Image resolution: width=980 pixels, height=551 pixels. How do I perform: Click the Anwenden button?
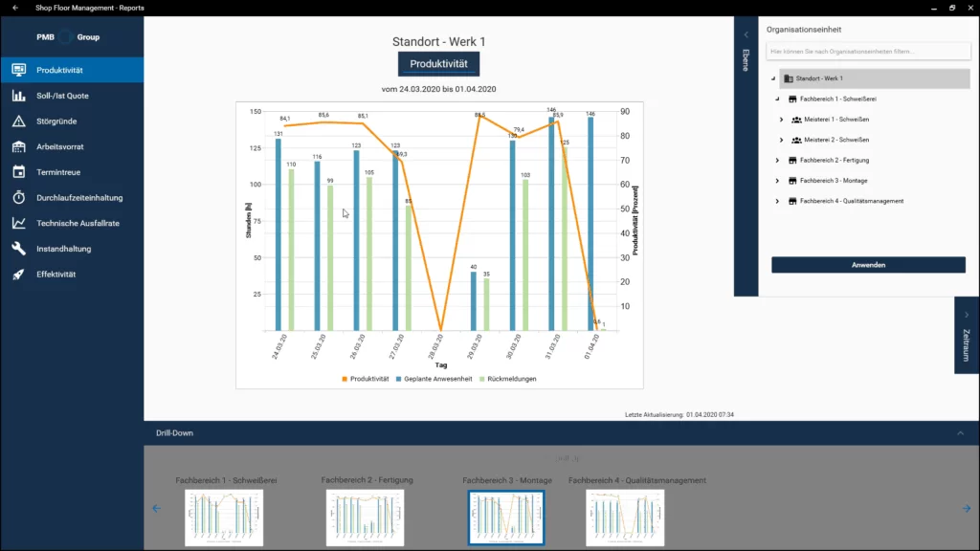tap(868, 265)
